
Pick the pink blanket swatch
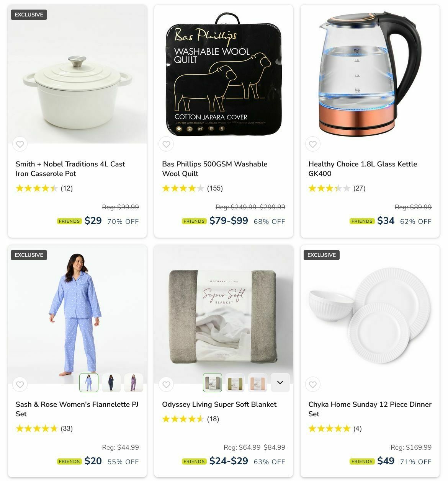[x=258, y=383]
